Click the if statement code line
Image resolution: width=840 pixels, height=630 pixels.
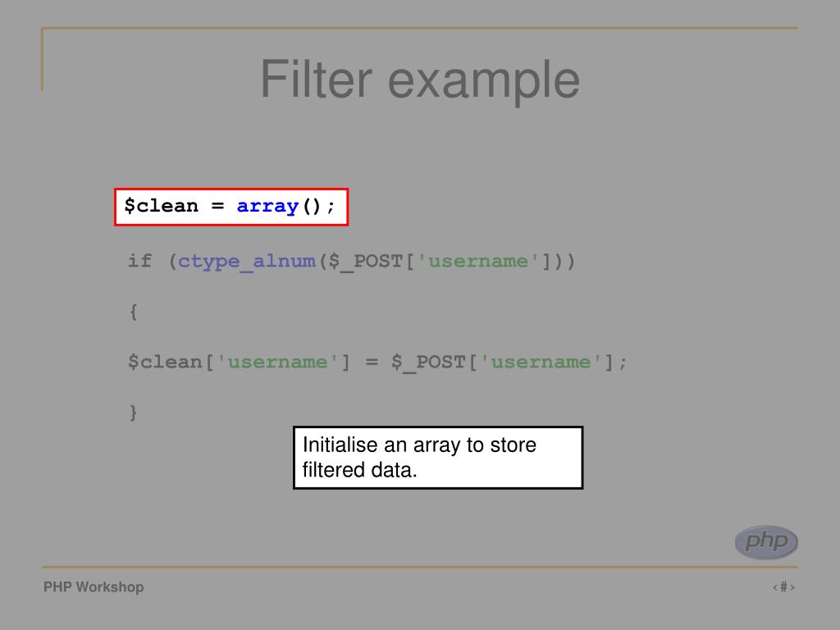[x=351, y=262]
